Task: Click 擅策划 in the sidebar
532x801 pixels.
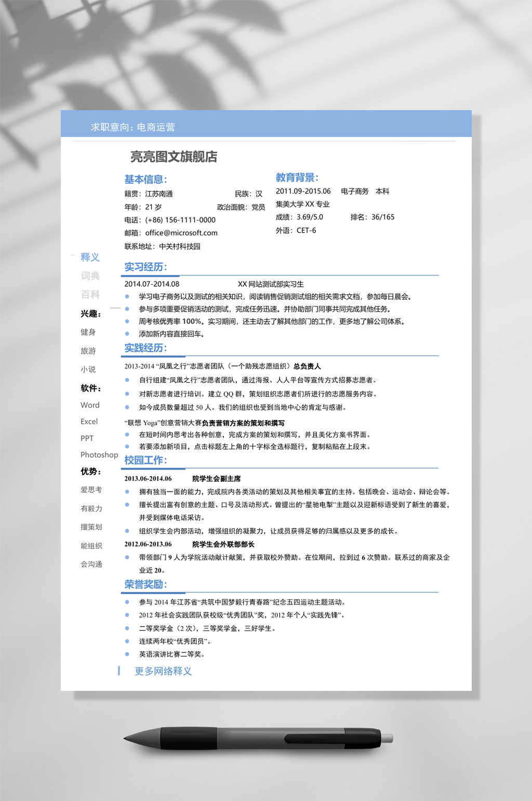Action: click(91, 527)
